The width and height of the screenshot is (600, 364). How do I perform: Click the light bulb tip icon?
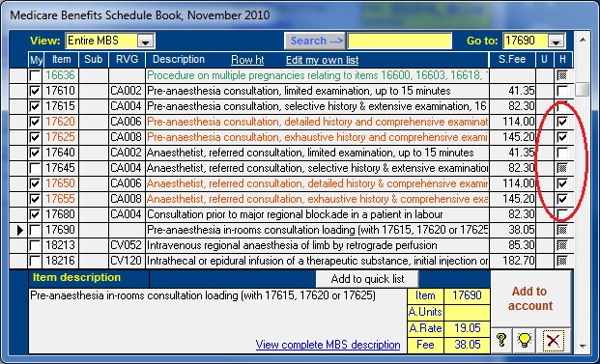tap(525, 340)
